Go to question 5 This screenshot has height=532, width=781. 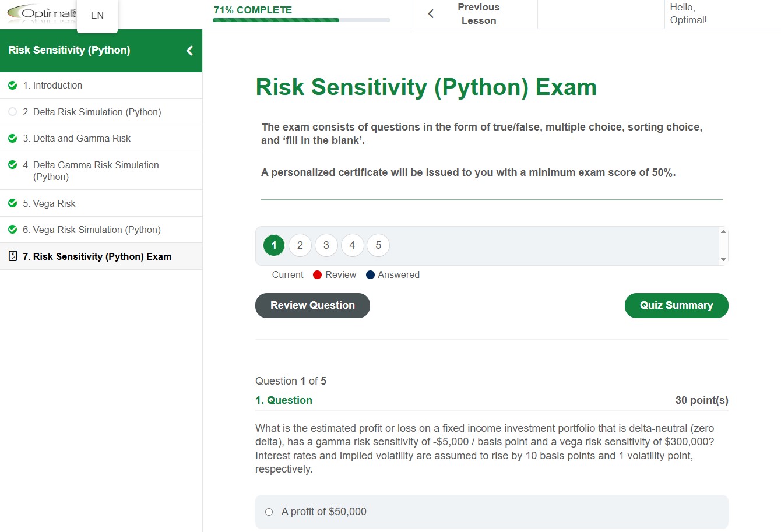(378, 245)
